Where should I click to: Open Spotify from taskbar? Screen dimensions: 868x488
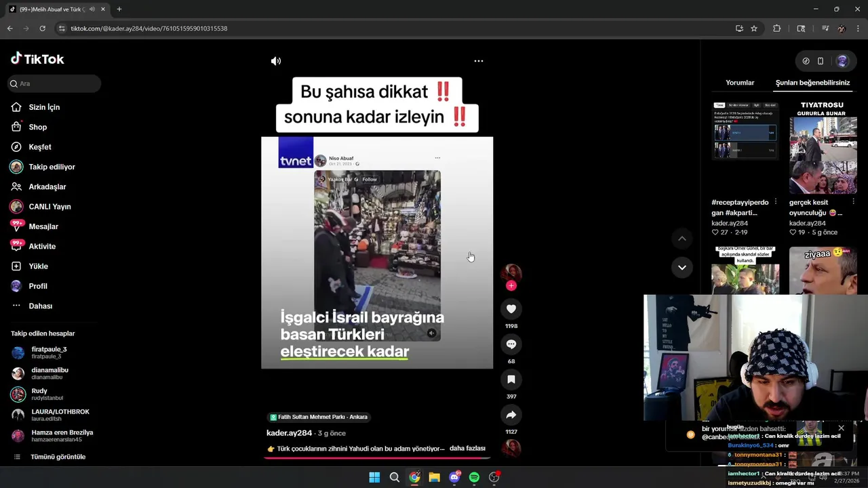pyautogui.click(x=474, y=477)
